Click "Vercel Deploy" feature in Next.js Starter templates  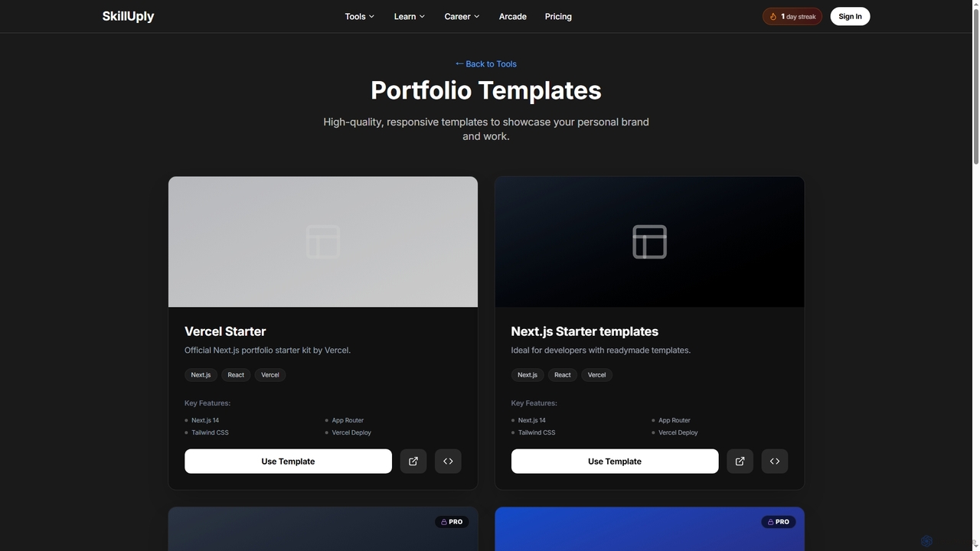click(x=678, y=432)
